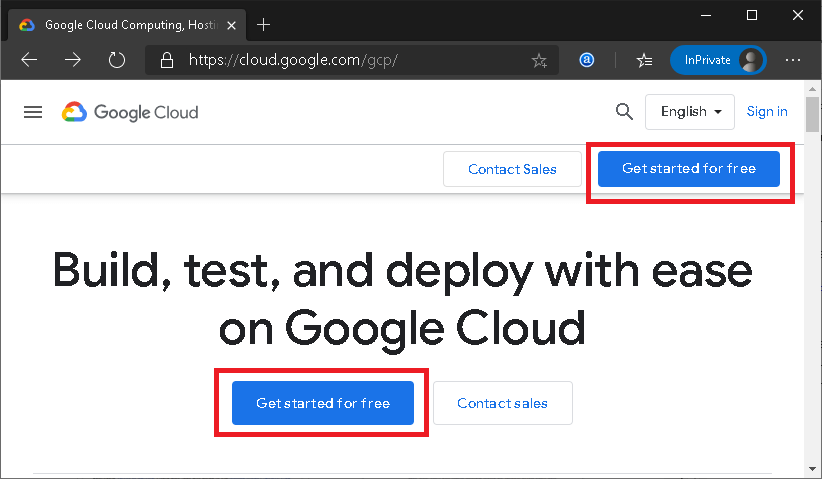Viewport: 822px width, 479px height.
Task: Open the Favorites list icon
Action: pos(644,60)
